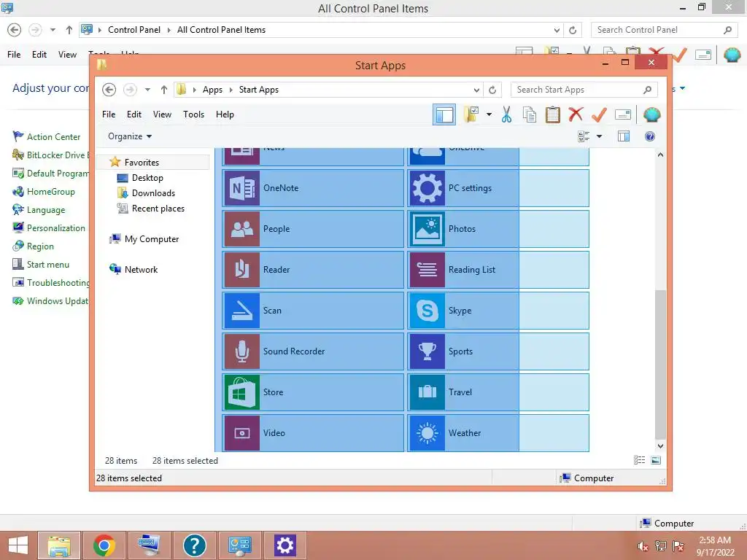Open the Tools menu in Start Apps
The height and width of the screenshot is (560, 747).
(x=193, y=114)
